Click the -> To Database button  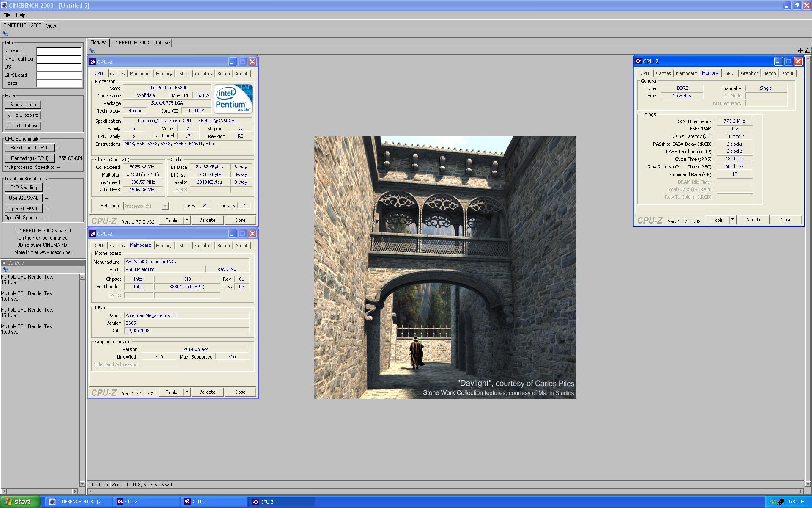[x=23, y=126]
